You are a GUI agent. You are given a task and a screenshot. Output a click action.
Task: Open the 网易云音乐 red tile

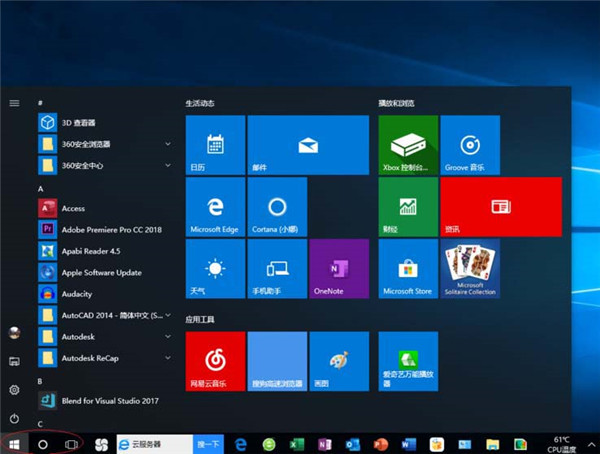[x=215, y=361]
